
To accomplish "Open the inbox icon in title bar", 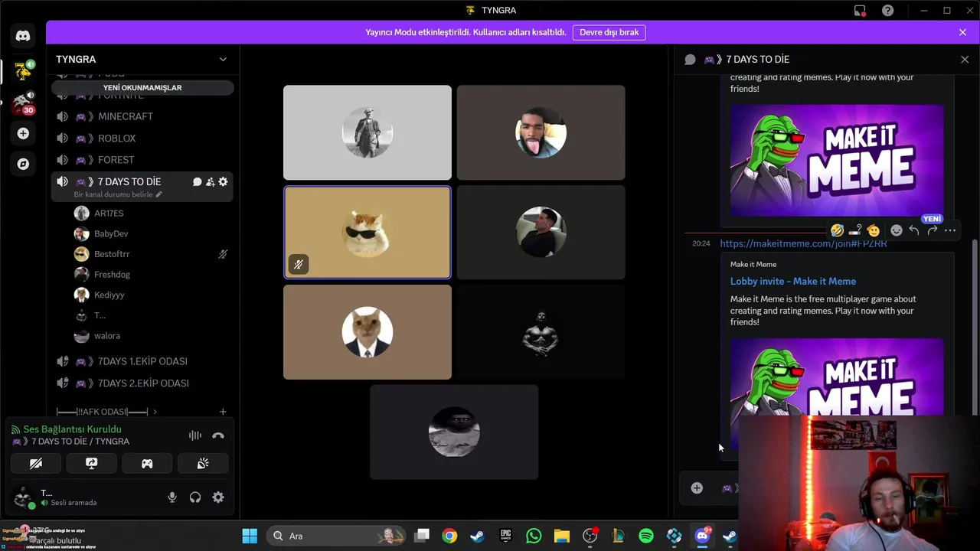I will [860, 10].
